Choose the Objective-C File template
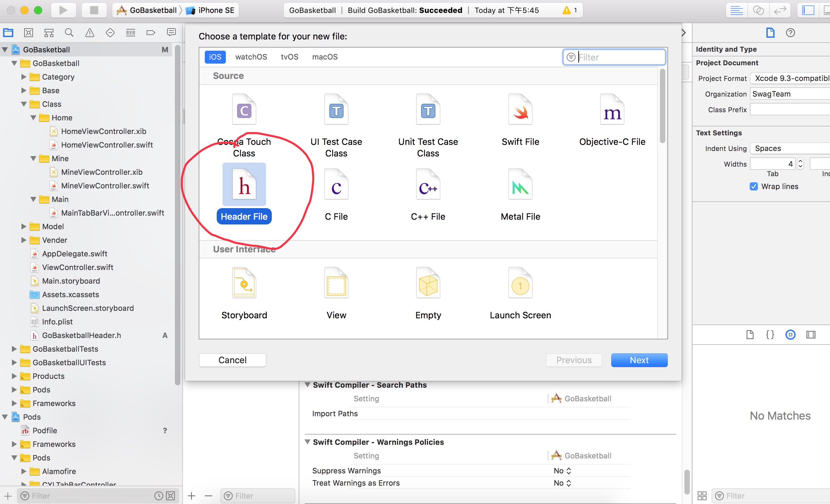The width and height of the screenshot is (830, 504). click(612, 110)
